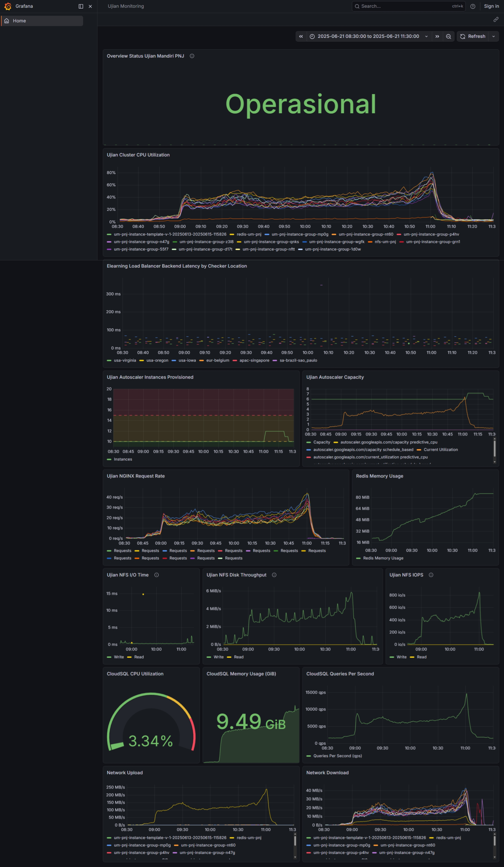Zoom out the time range
This screenshot has height=867, width=504.
point(448,36)
